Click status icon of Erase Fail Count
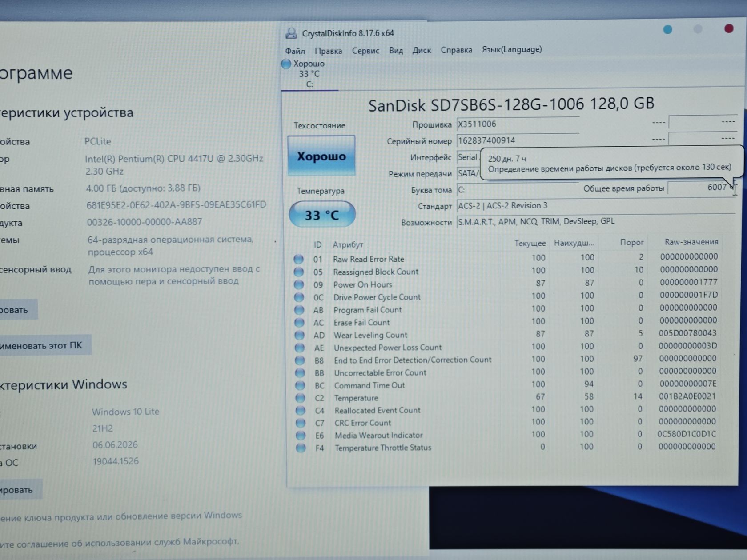 (x=300, y=322)
